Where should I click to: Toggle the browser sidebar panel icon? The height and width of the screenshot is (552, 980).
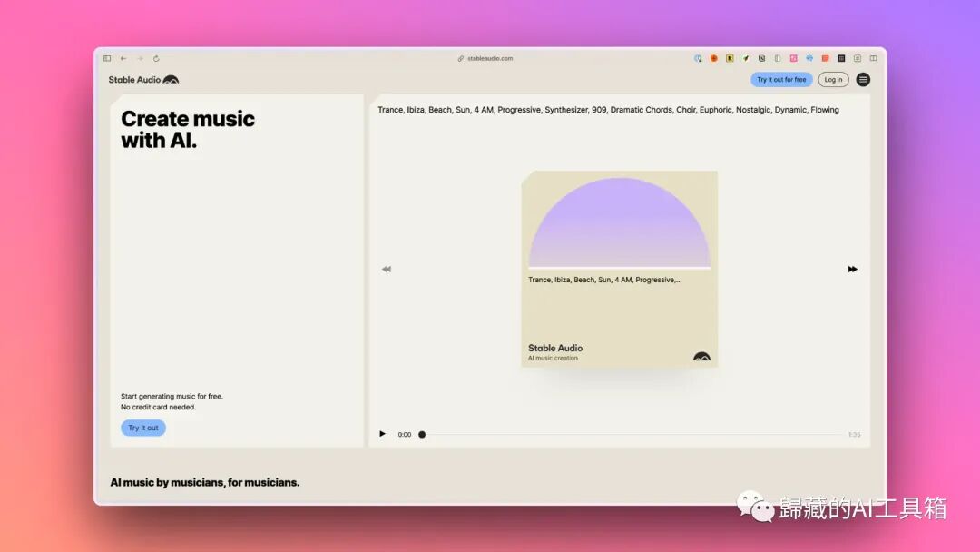pyautogui.click(x=107, y=59)
